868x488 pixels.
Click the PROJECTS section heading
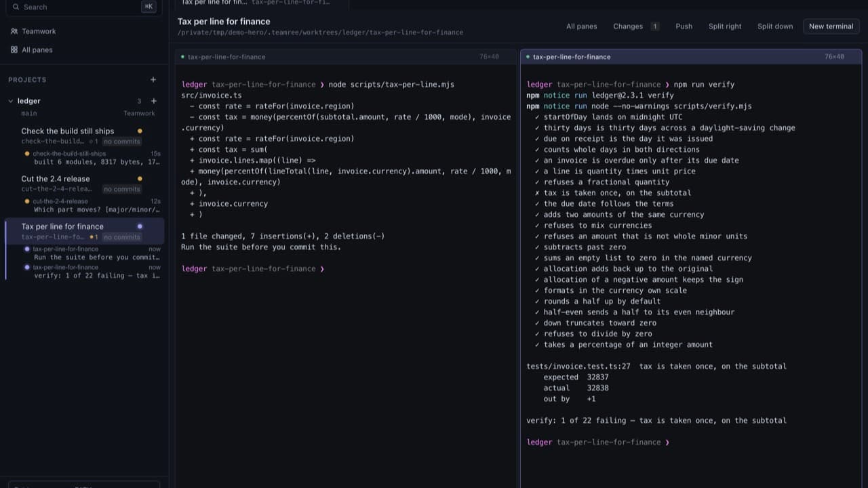27,80
